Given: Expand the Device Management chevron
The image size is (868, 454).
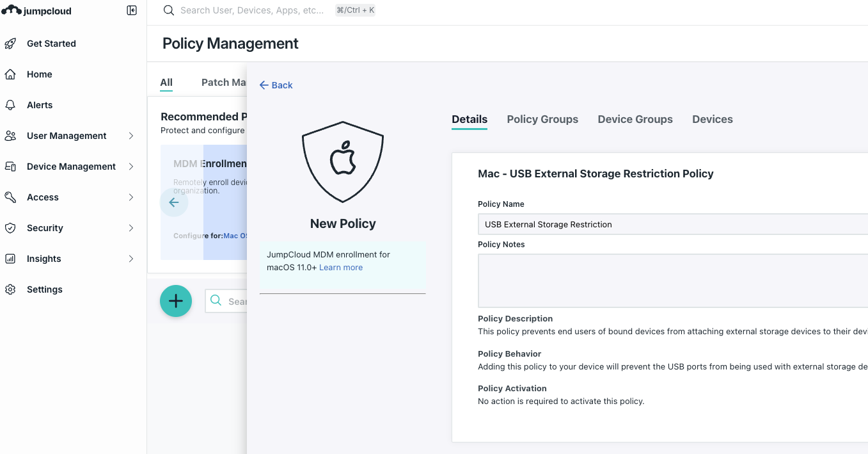Looking at the screenshot, I should (131, 166).
